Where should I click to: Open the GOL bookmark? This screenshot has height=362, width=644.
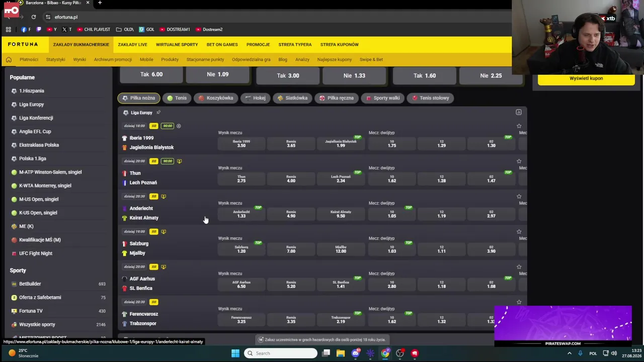[x=146, y=30]
